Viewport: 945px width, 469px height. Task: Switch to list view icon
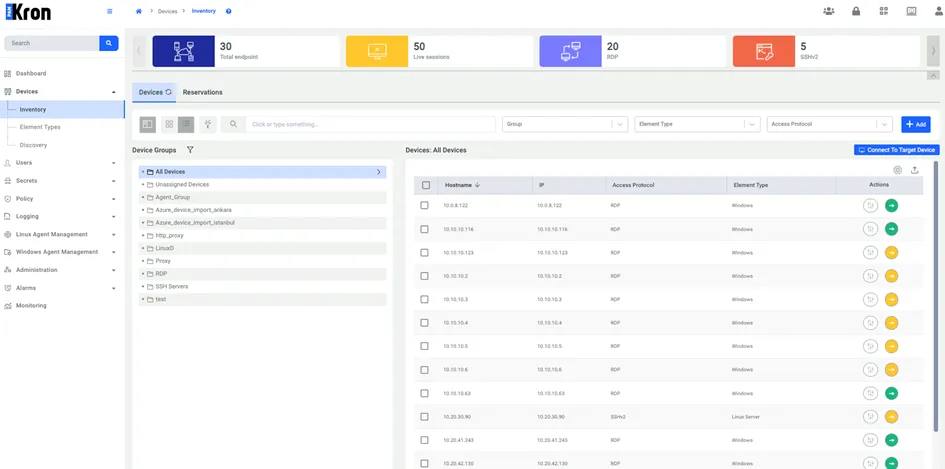(186, 124)
